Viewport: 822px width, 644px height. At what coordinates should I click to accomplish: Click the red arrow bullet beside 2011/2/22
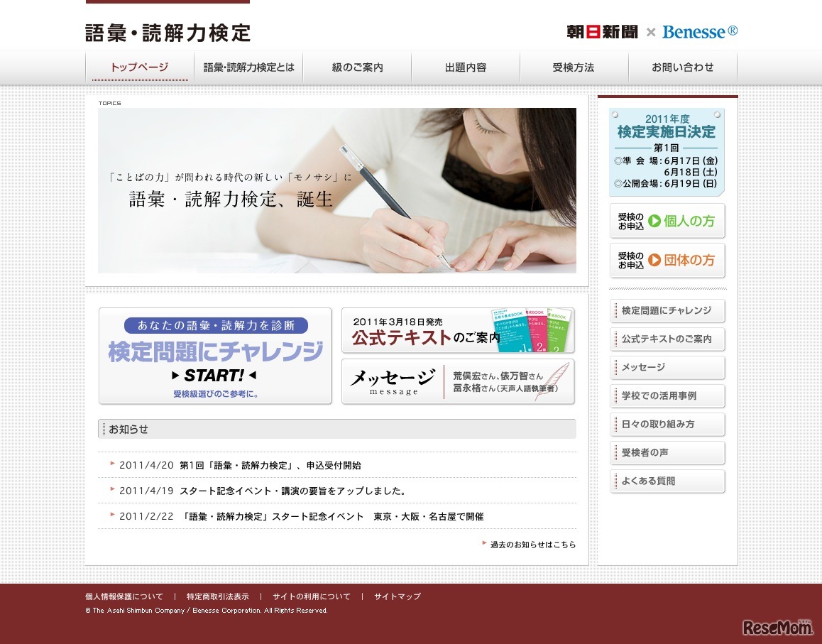pyautogui.click(x=112, y=515)
